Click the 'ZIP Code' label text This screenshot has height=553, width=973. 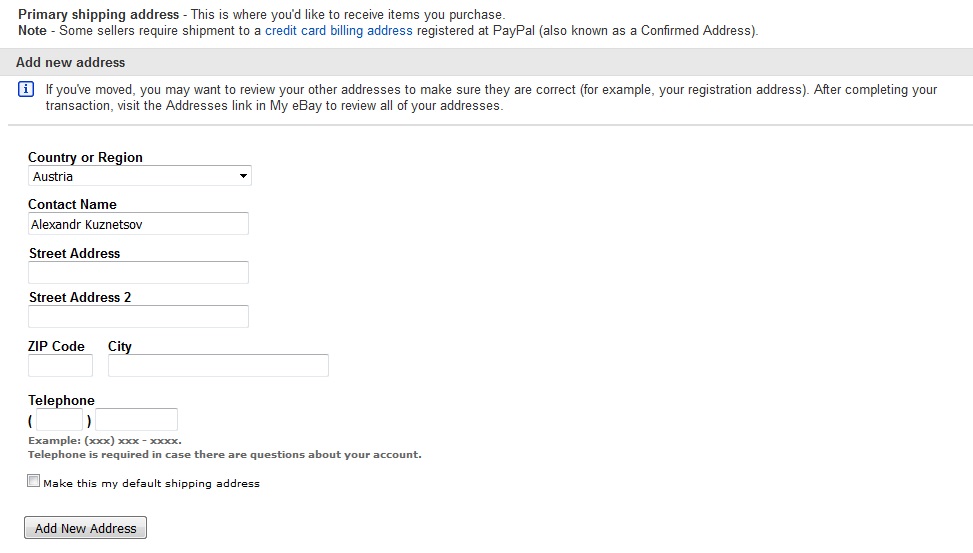tap(56, 346)
